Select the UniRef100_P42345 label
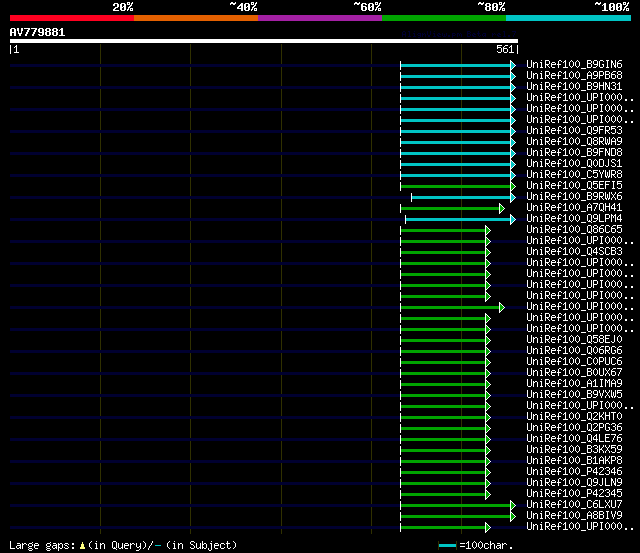Image resolution: width=640 pixels, height=553 pixels. point(574,493)
